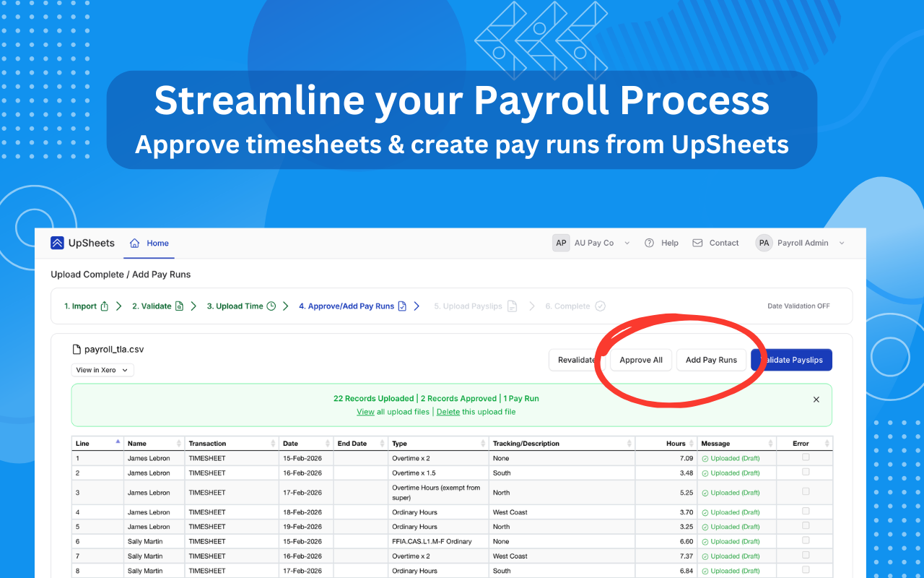Click the Uploaded (Draft) status icon, line 1
The image size is (924, 578).
tap(705, 459)
